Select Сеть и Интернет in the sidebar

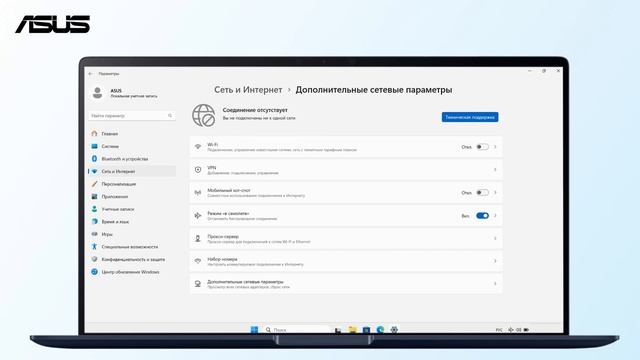click(x=132, y=171)
